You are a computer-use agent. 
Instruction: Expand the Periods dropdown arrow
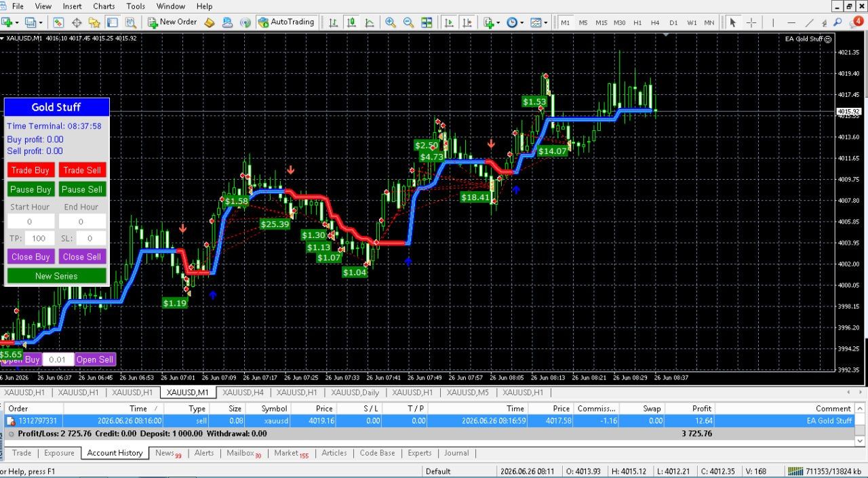[521, 22]
